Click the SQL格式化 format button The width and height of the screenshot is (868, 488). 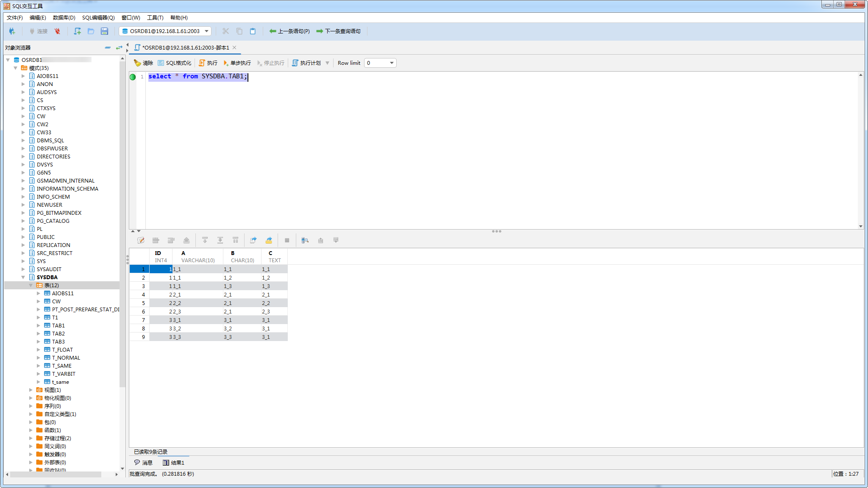click(174, 63)
